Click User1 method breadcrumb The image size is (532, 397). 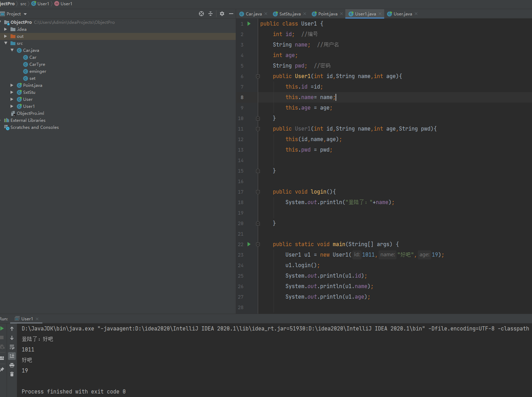pyautogui.click(x=63, y=4)
